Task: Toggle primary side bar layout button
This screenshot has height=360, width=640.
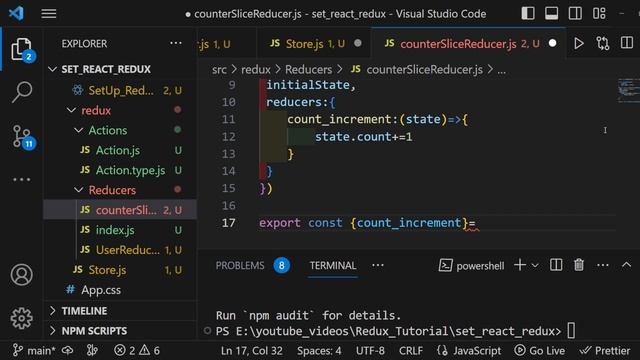Action: click(528, 13)
